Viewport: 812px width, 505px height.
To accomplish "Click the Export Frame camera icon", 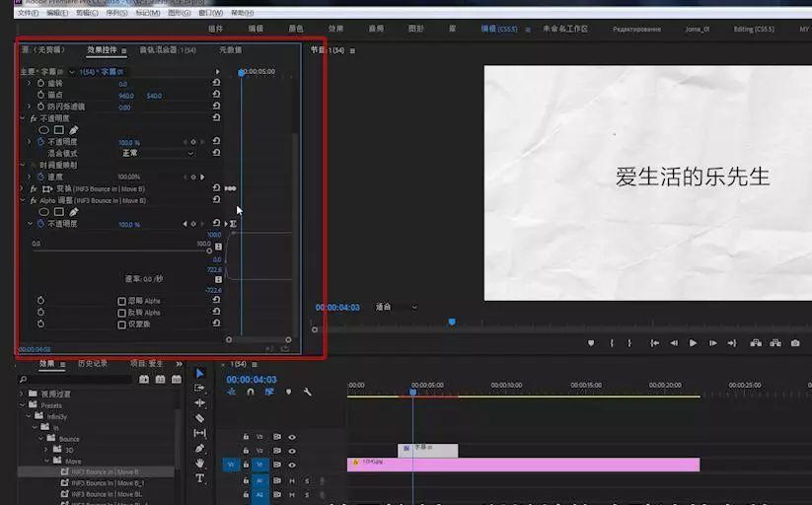I will tap(795, 343).
